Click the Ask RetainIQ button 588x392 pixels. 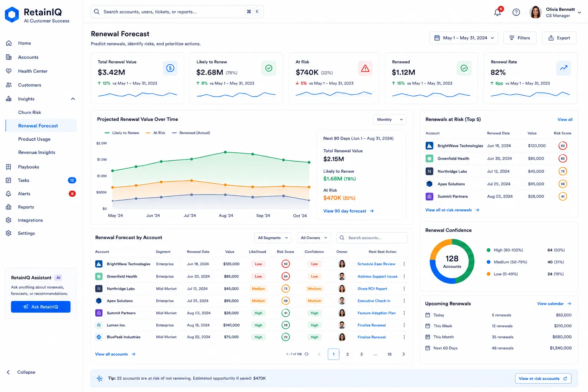[x=41, y=307]
